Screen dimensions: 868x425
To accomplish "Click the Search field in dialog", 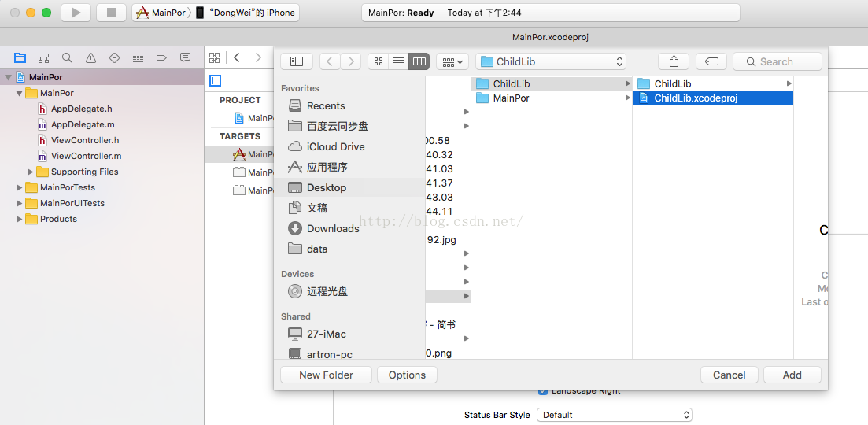I will pos(778,61).
